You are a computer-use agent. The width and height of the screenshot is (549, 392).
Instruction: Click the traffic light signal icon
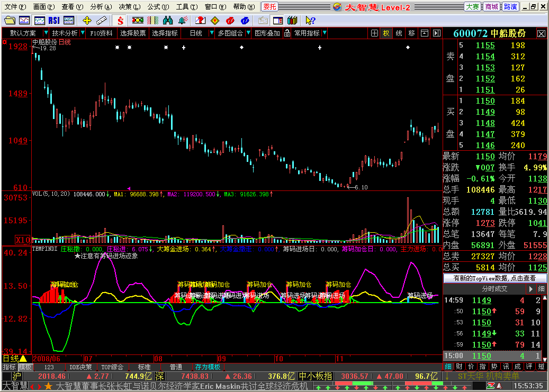[138, 20]
